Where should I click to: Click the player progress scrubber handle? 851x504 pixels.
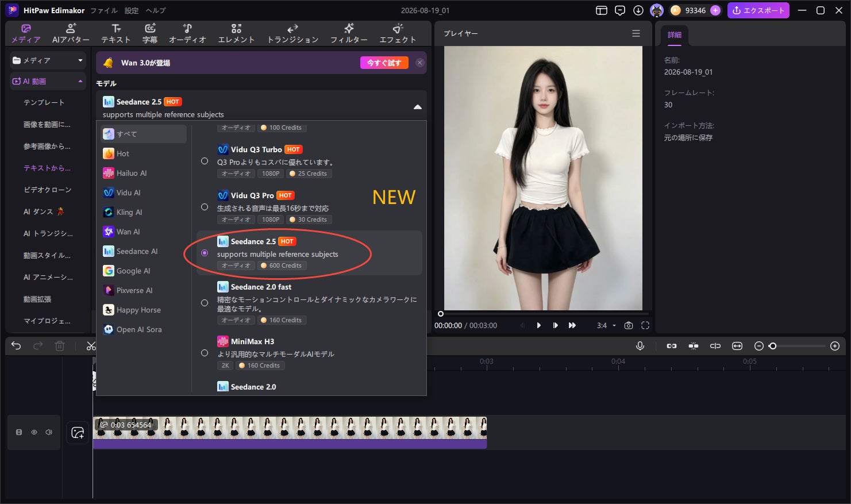441,314
